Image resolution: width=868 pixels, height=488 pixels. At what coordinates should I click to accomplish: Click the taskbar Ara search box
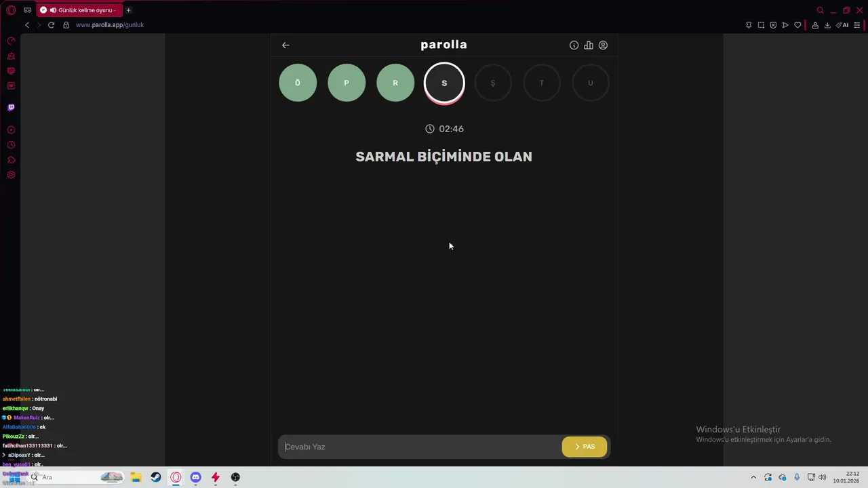pyautogui.click(x=75, y=477)
